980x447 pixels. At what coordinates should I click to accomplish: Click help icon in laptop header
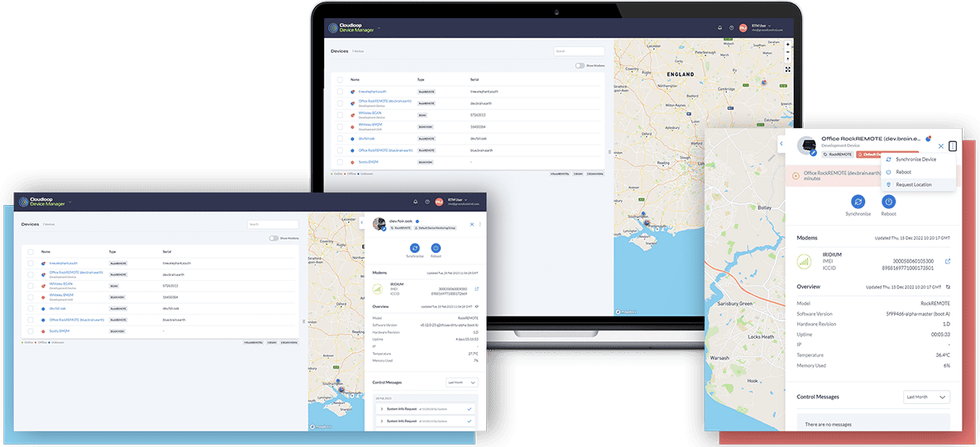pos(731,28)
